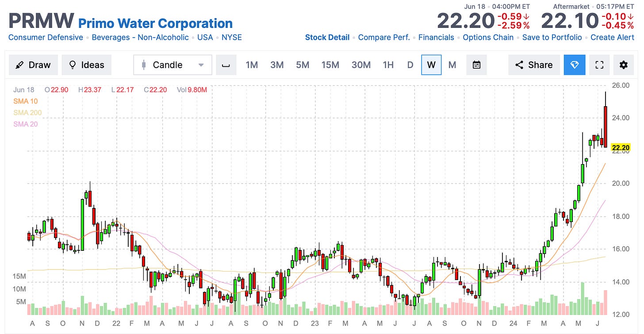Open Primo Water Corporation company link

pos(155,23)
